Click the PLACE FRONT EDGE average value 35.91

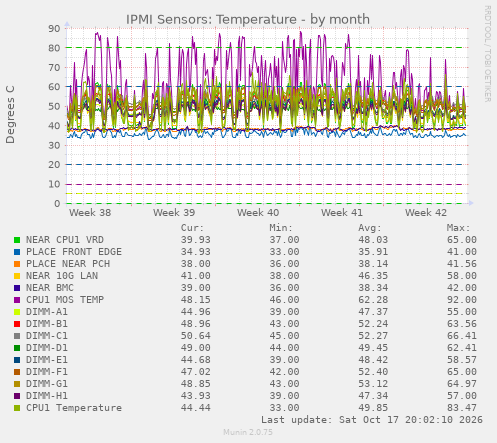click(x=373, y=252)
